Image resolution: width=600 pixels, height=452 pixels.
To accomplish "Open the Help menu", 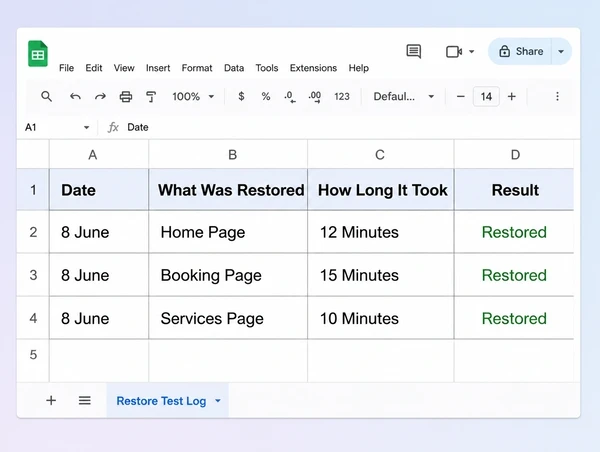I will pos(359,68).
